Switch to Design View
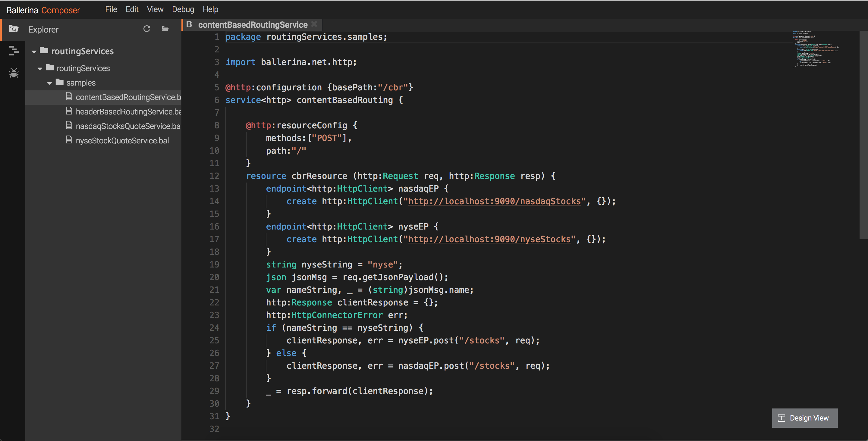The image size is (868, 441). 808,418
